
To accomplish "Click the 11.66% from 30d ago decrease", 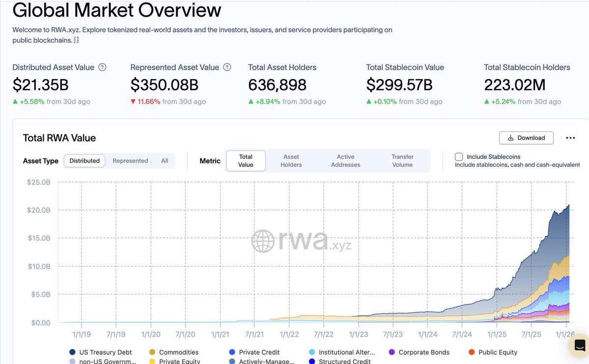I will point(168,102).
